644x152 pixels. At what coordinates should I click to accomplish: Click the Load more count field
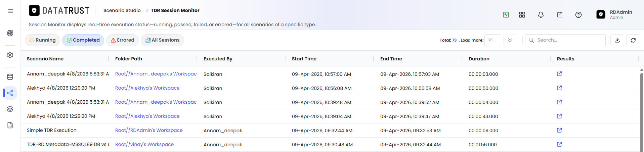pyautogui.click(x=493, y=40)
